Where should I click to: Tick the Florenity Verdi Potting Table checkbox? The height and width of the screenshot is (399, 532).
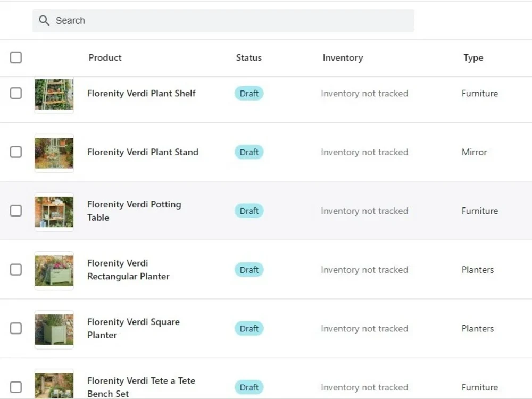tap(16, 211)
